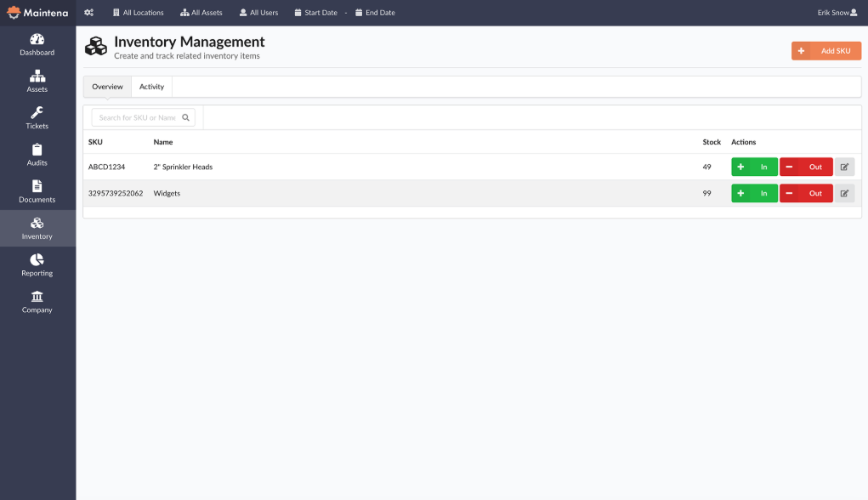Open Documents in the sidebar
The height and width of the screenshot is (500, 868).
(x=37, y=191)
